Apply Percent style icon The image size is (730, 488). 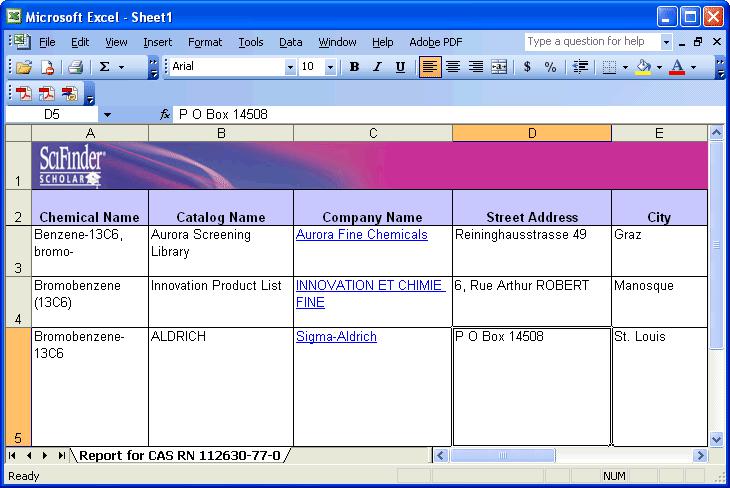550,67
